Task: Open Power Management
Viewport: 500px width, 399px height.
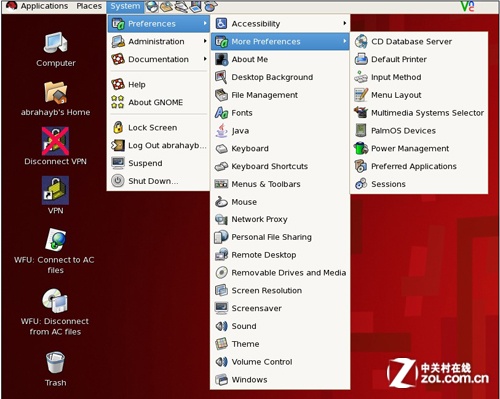Action: [x=419, y=148]
